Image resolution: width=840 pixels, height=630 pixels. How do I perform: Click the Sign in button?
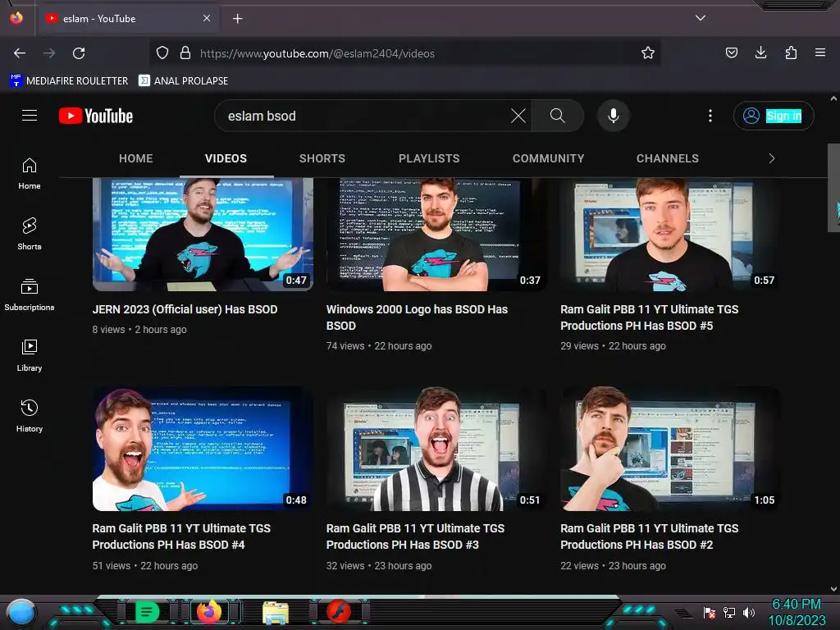[774, 116]
